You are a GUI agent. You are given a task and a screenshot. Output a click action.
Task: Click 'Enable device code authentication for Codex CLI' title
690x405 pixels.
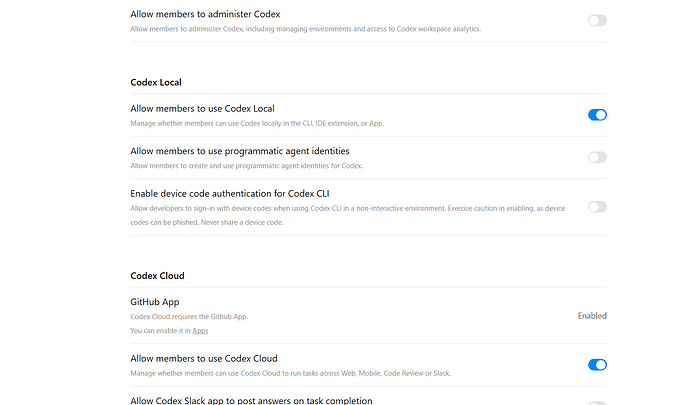[230, 194]
